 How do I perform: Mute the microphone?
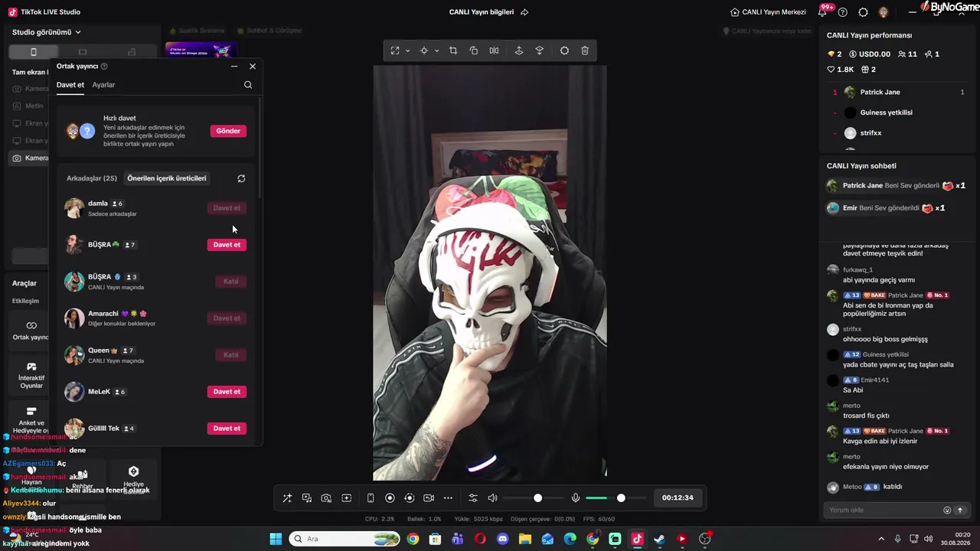pyautogui.click(x=576, y=498)
